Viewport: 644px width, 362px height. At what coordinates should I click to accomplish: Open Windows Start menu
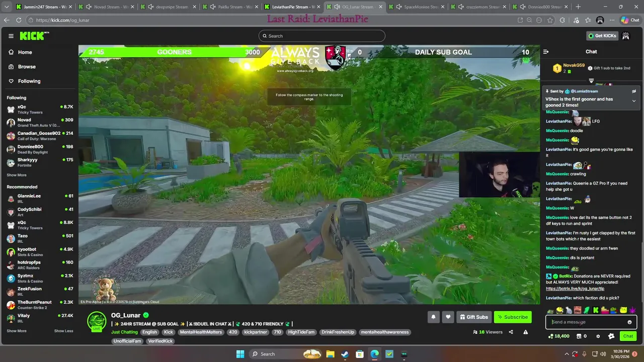(240, 354)
